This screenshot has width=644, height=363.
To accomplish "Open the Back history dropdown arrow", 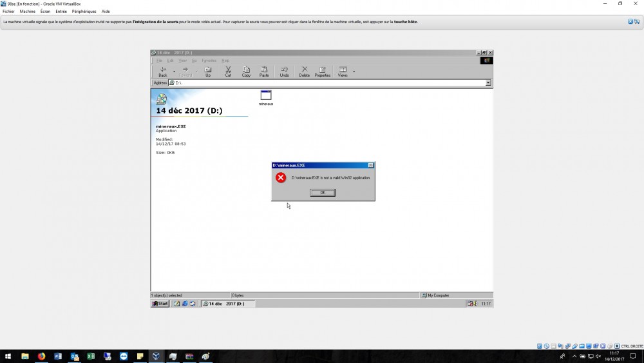I will (x=174, y=72).
